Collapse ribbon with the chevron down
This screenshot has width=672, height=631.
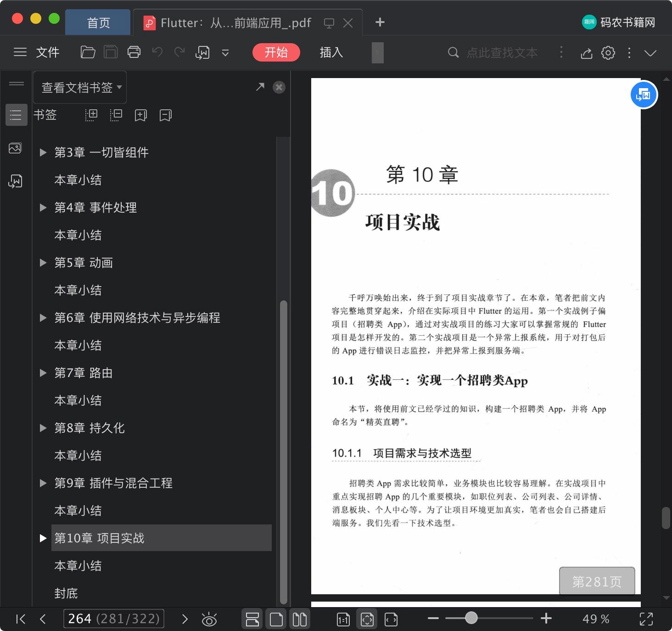point(650,53)
